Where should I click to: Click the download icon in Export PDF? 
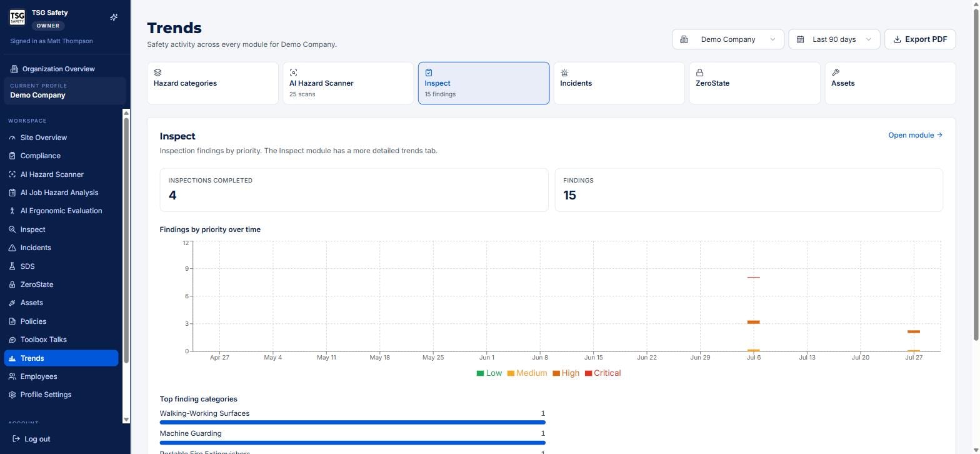coord(897,39)
